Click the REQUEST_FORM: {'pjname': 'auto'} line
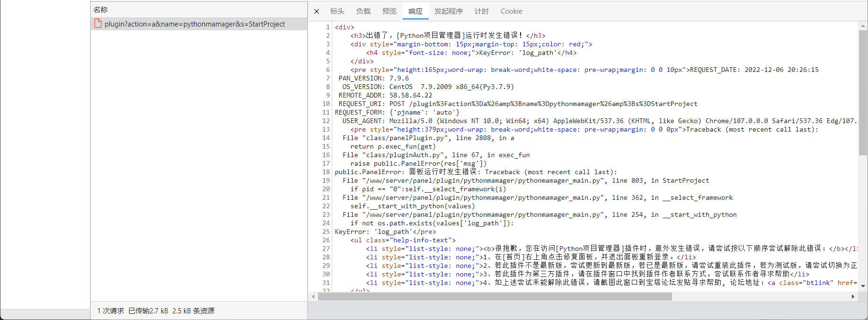 pyautogui.click(x=397, y=112)
